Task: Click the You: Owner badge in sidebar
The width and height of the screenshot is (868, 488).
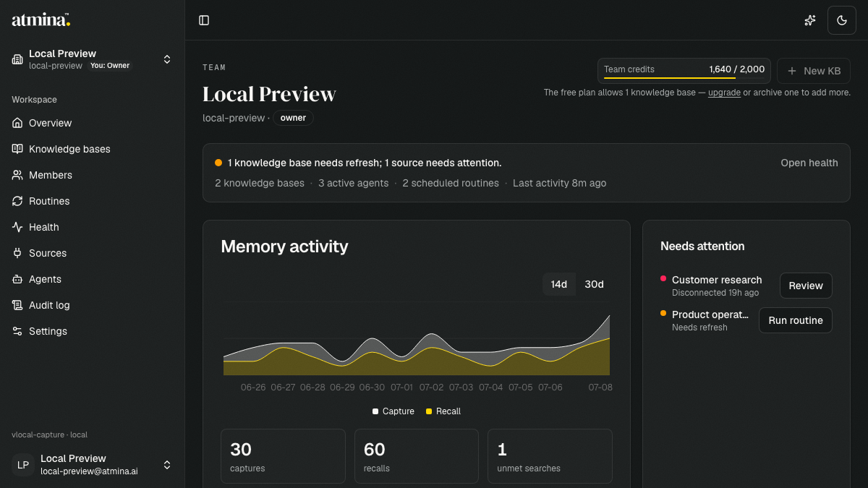Action: tap(110, 66)
